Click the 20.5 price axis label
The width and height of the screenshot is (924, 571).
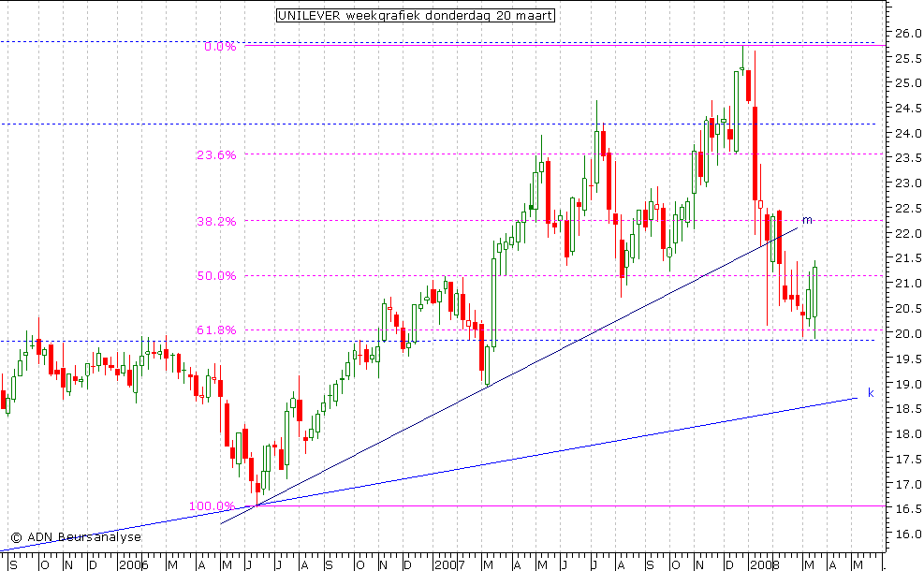point(908,308)
